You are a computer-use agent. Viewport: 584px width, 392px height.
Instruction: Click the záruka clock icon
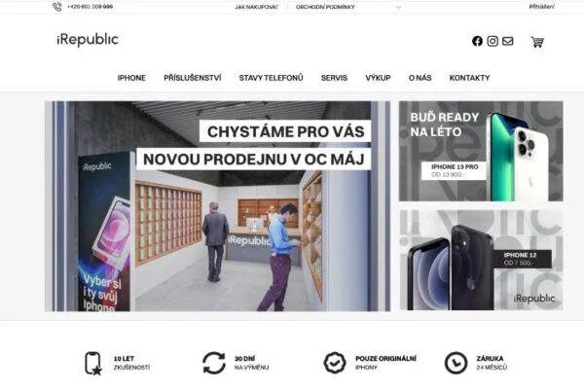(x=456, y=363)
